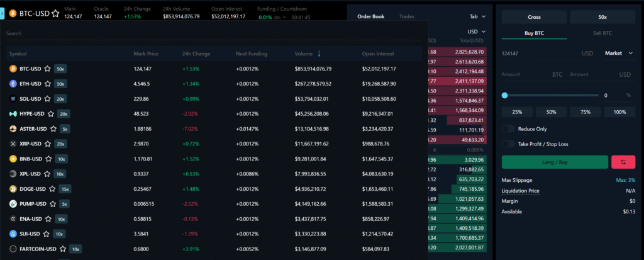Click the star icon next to ETH-USD
Viewport: 644px width, 260px height.
(47, 84)
